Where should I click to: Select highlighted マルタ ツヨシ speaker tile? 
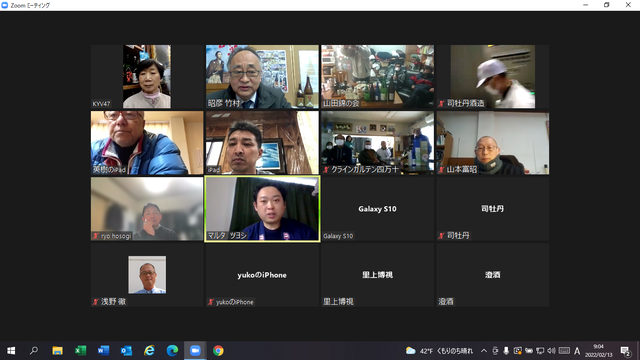point(262,209)
